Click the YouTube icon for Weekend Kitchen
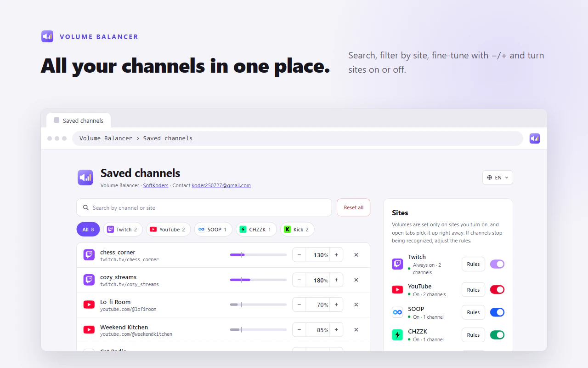Screen dimensions: 588x368 coord(89,329)
